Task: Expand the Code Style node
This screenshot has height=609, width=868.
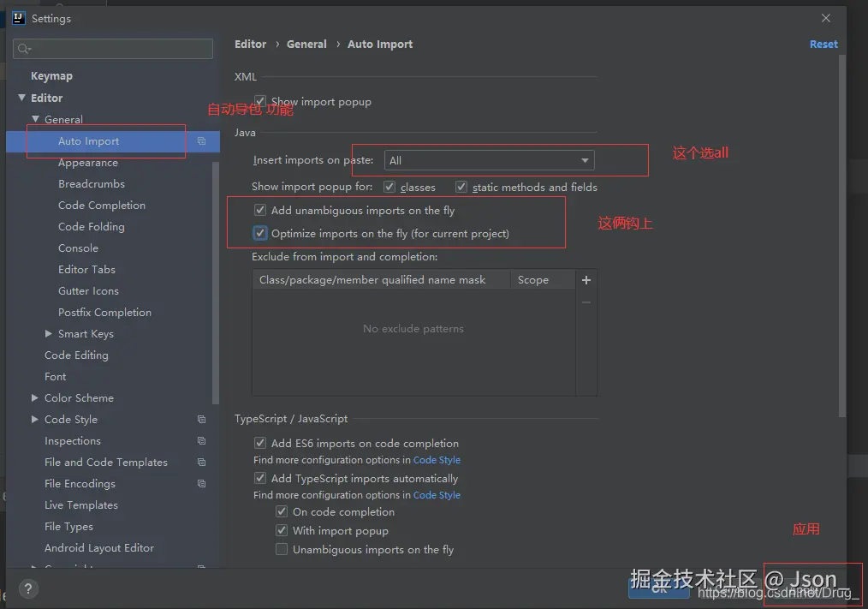Action: coord(35,420)
